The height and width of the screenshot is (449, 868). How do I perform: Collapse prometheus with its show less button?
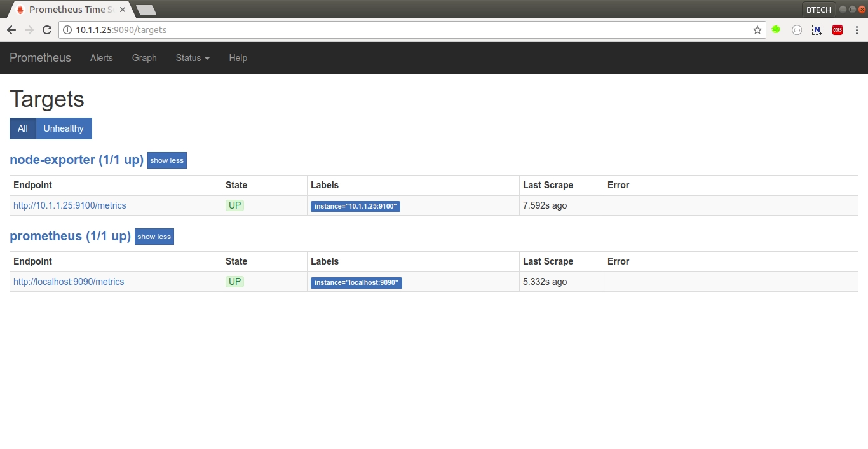pyautogui.click(x=154, y=237)
